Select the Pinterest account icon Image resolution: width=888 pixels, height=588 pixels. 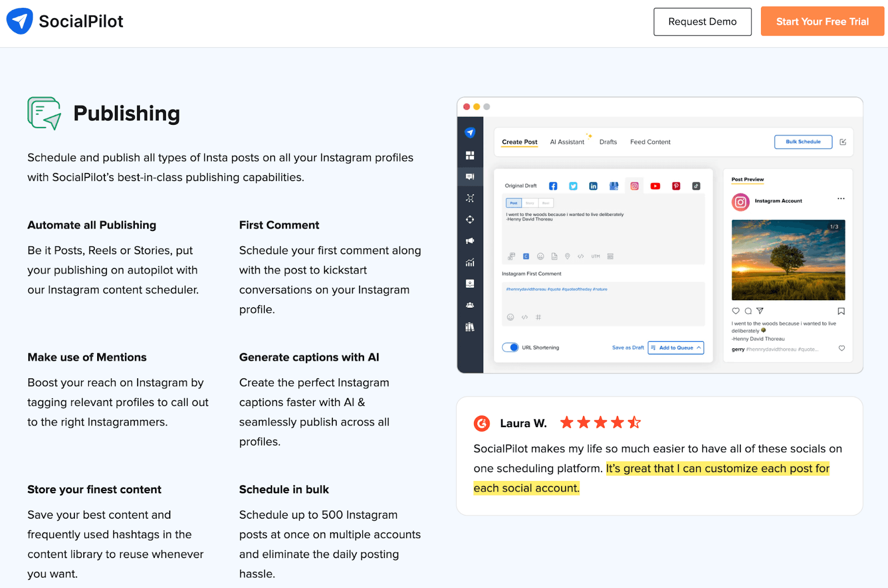[x=676, y=186]
